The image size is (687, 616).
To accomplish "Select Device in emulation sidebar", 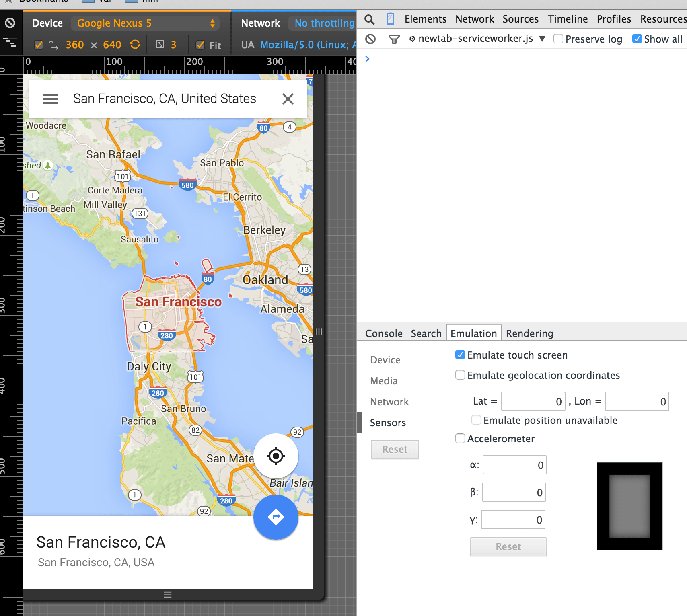I will pos(385,360).
